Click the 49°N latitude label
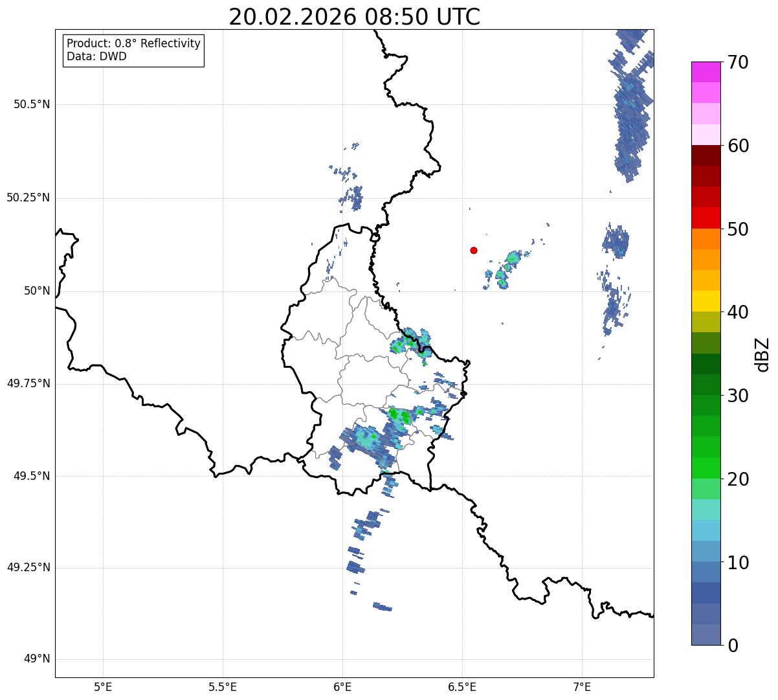 point(36,659)
